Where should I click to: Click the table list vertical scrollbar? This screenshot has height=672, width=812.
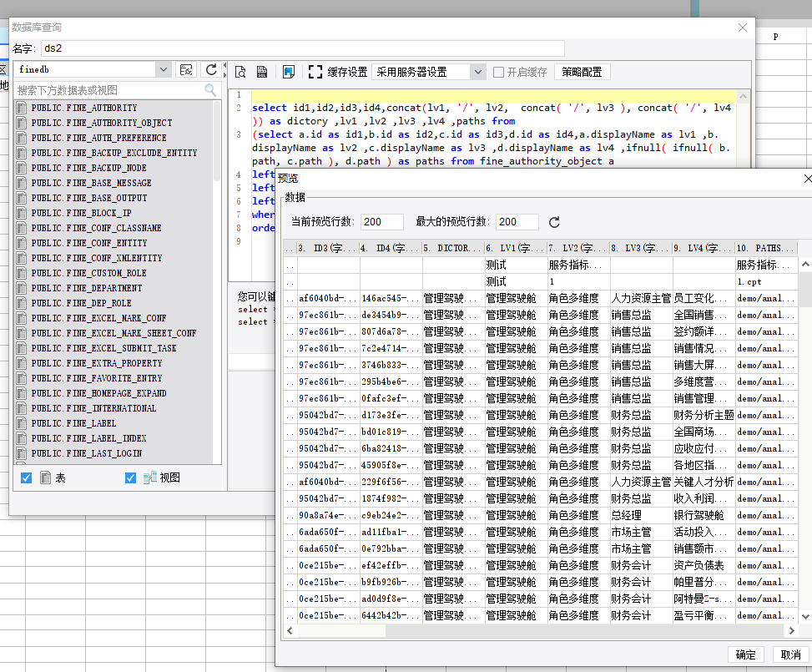217,141
